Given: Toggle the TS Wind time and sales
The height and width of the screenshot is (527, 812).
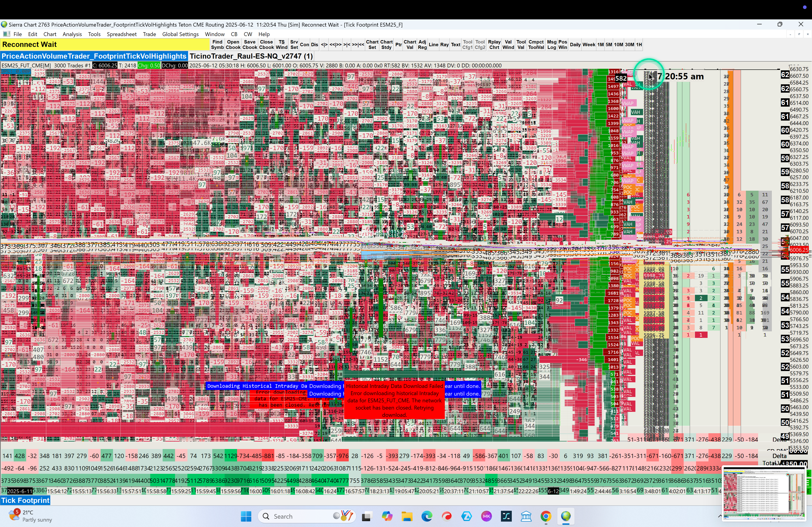Looking at the screenshot, I should point(281,45).
